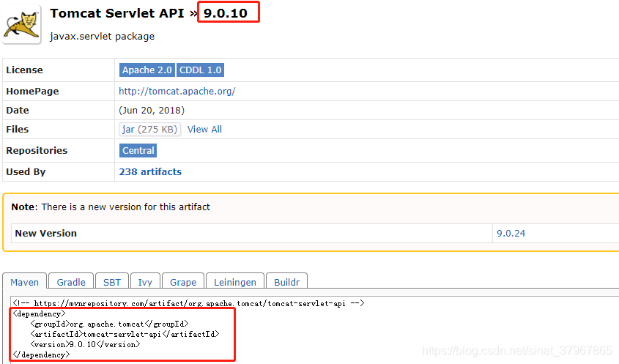Switch to the Ivy tab
The width and height of the screenshot is (619, 364).
(x=145, y=282)
